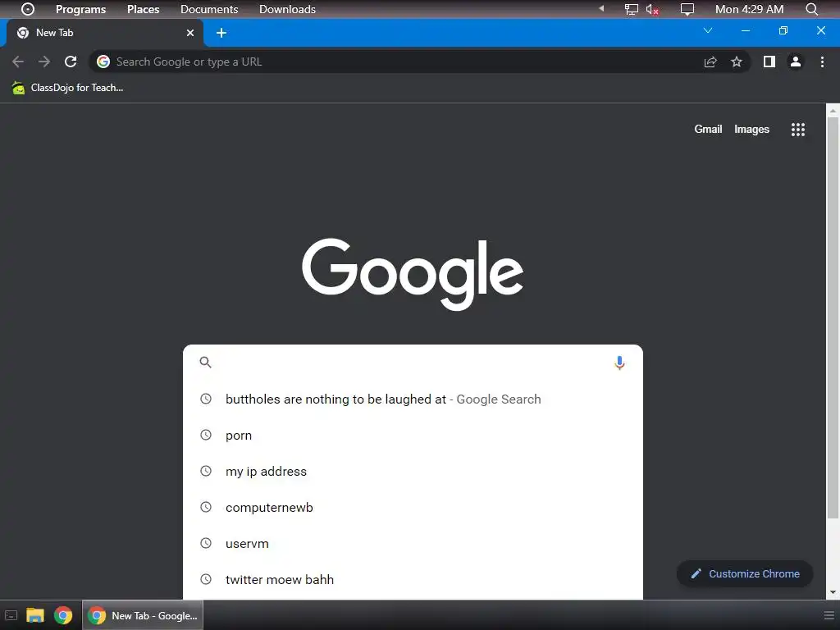This screenshot has width=840, height=630.
Task: Launch Chrome from the taskbar launcher
Action: (63, 615)
